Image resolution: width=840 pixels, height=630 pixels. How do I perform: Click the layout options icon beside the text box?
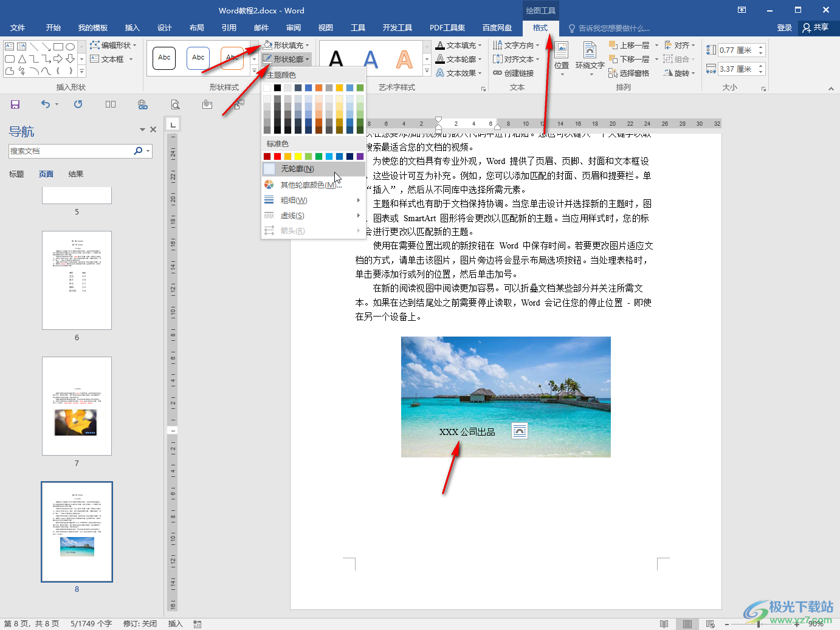[520, 431]
